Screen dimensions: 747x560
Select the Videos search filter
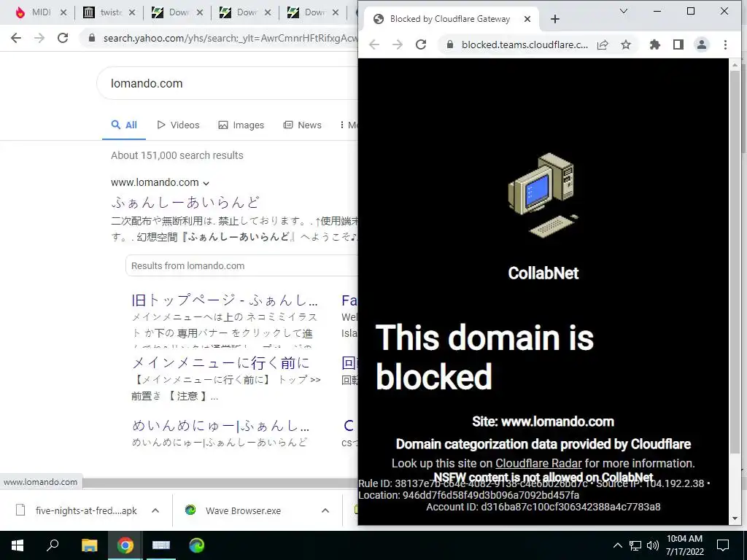[x=178, y=125]
